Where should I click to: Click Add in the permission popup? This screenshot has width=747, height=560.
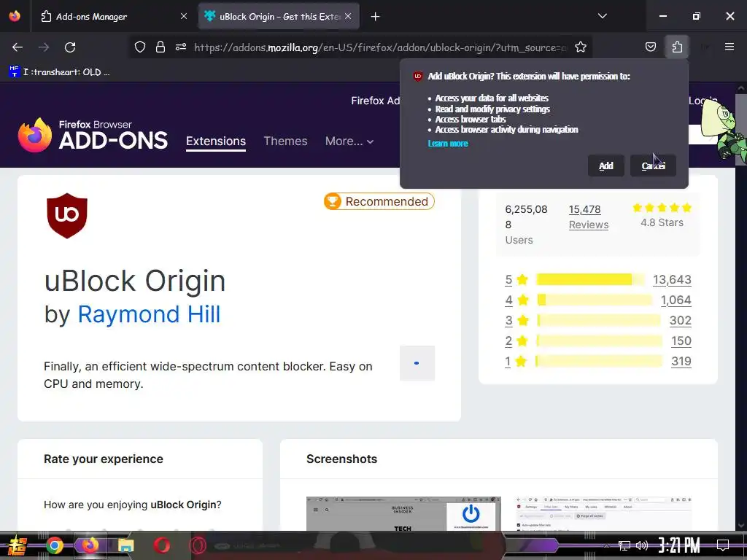[606, 166]
